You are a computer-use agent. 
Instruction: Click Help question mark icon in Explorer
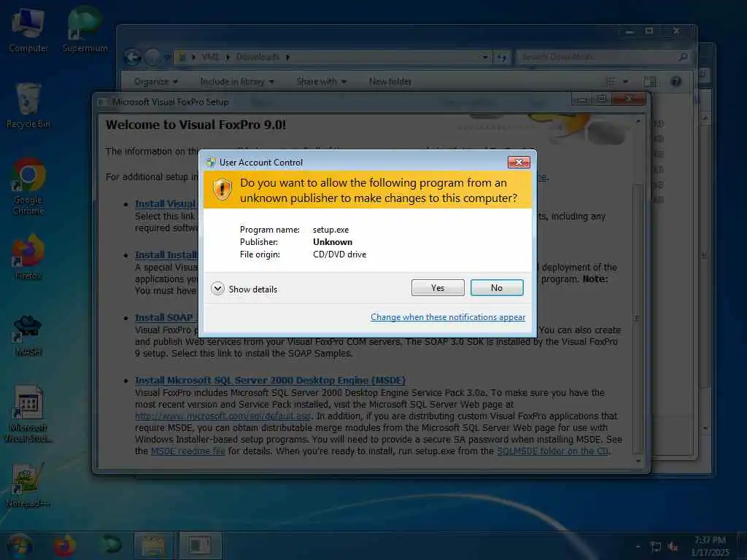coord(676,82)
